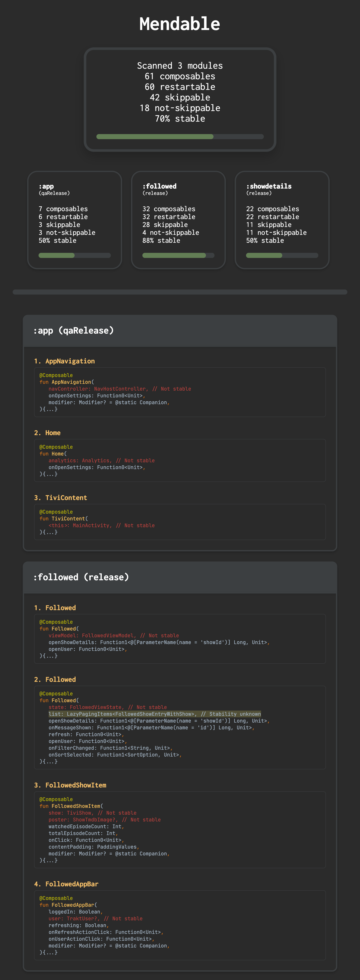Click '32 composables' in the :followed card
360x980 pixels.
(169, 209)
